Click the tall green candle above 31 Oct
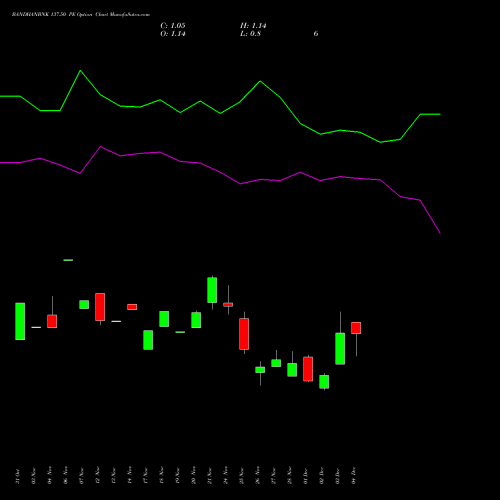This screenshot has width=500, height=500. coord(20,321)
